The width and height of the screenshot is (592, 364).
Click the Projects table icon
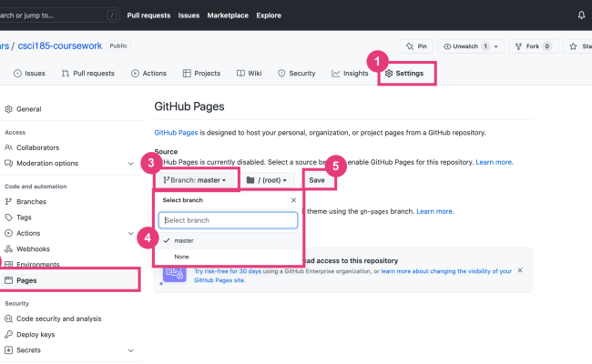point(187,73)
